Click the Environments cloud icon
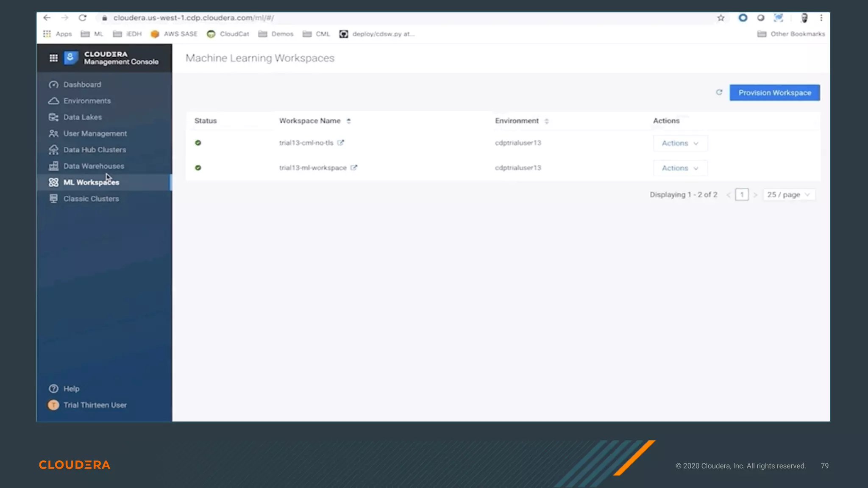The width and height of the screenshot is (868, 488). tap(53, 101)
